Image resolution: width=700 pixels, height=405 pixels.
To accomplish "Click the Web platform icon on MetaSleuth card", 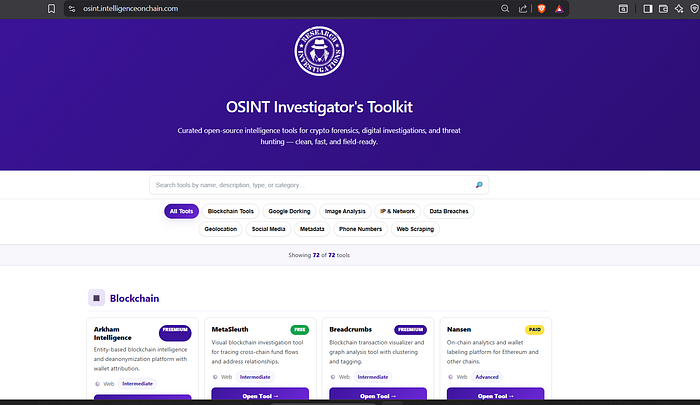I will 215,377.
